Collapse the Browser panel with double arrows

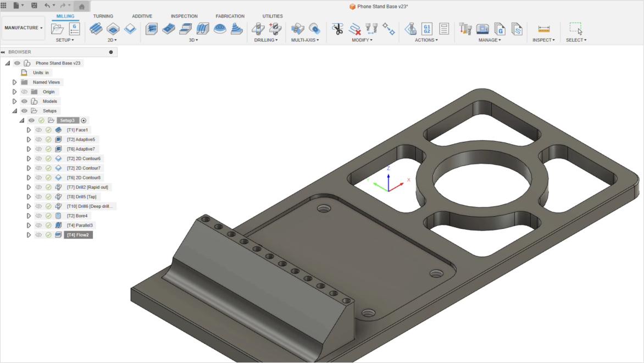tap(3, 52)
